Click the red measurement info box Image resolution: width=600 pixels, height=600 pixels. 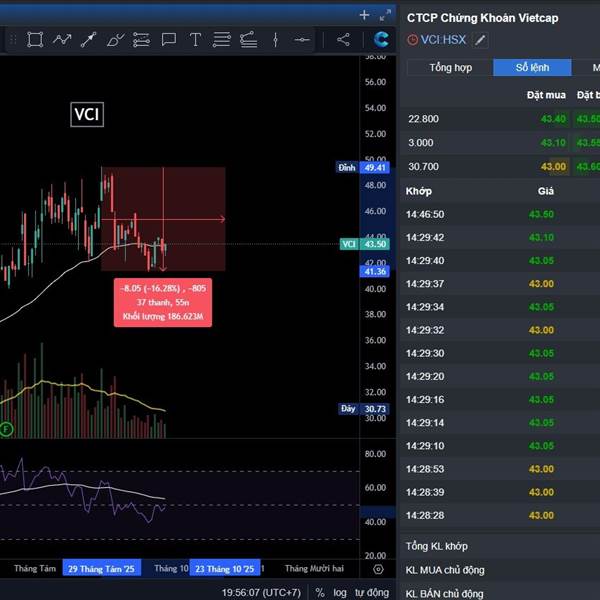pos(163,302)
